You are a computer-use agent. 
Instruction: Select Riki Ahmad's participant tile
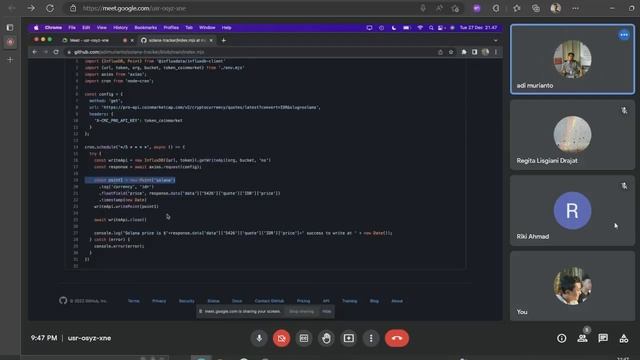[x=572, y=210]
